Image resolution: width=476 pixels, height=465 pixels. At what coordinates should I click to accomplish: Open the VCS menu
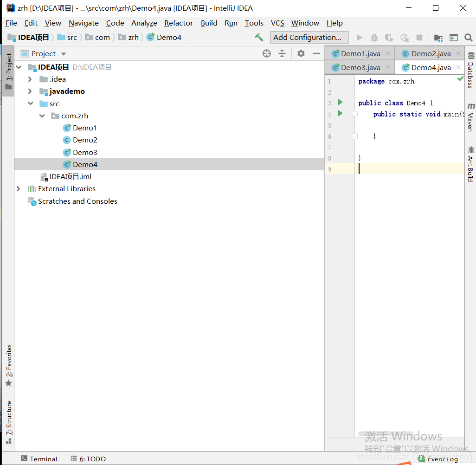click(277, 23)
